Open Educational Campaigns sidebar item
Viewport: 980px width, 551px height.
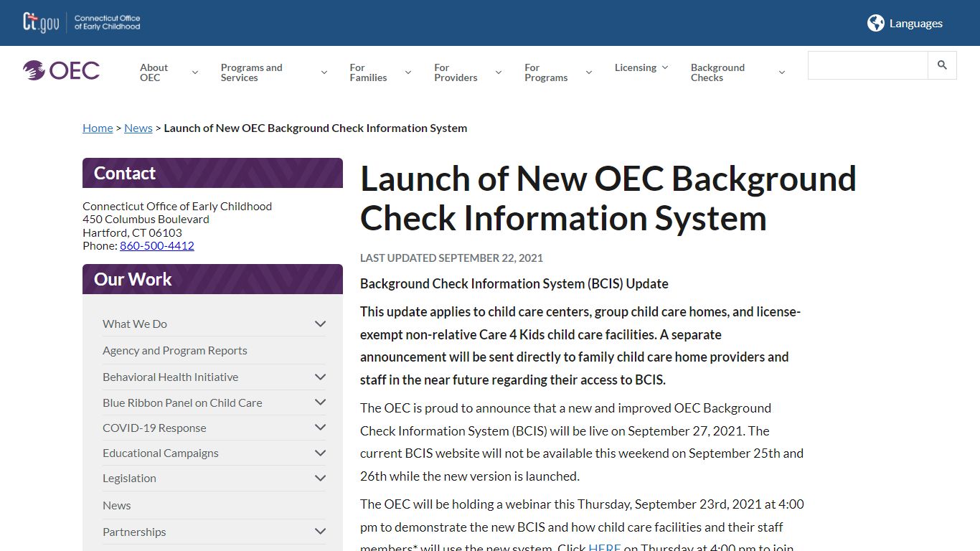tap(161, 453)
